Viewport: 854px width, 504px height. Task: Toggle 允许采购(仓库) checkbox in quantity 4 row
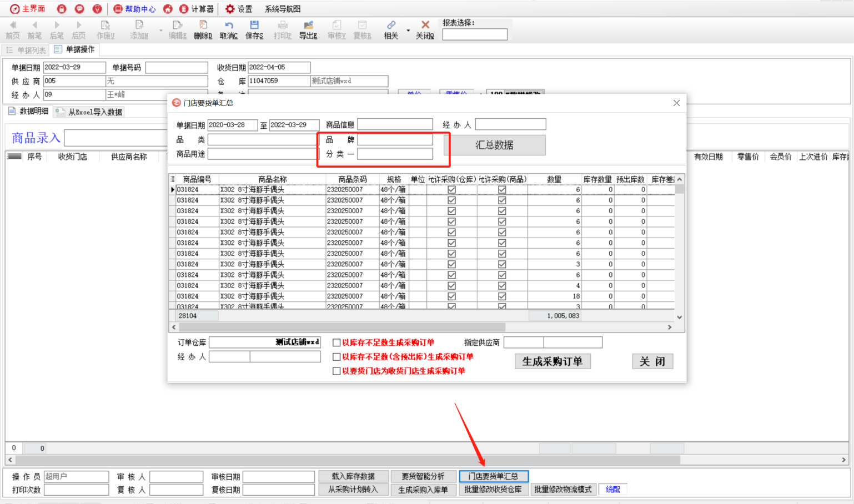point(451,285)
